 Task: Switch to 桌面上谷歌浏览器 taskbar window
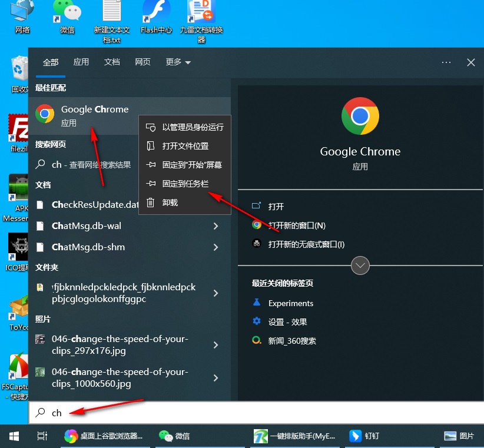point(105,436)
